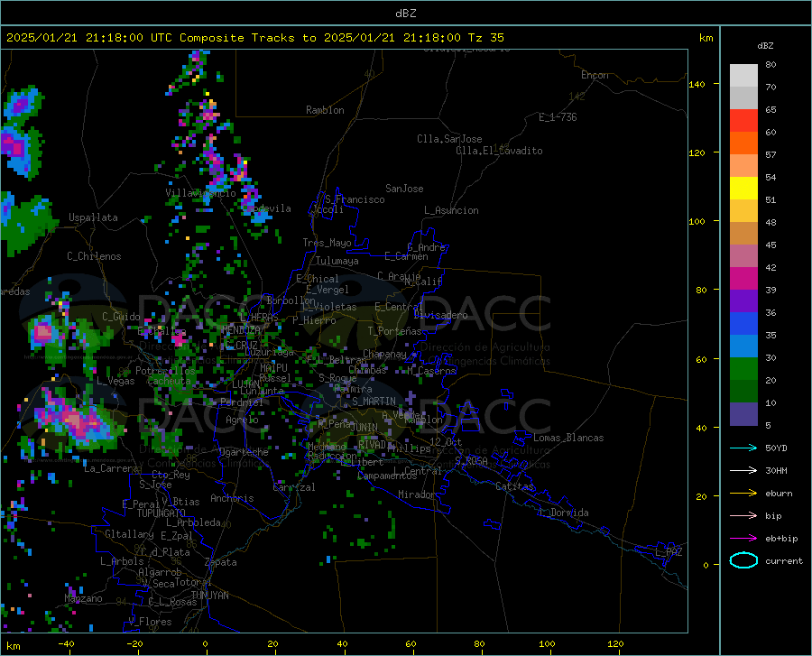Click the 'E_1-736' place label
The height and width of the screenshot is (656, 812).
(558, 117)
